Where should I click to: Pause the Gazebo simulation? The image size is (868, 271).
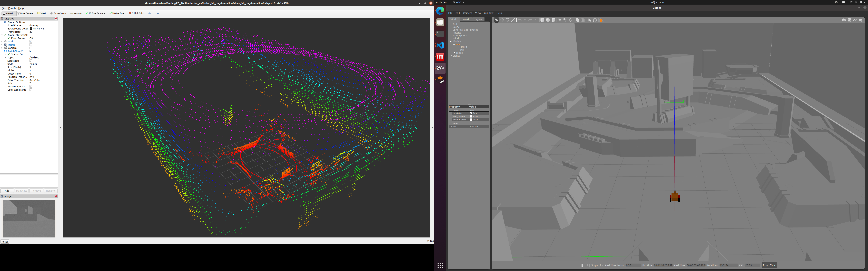[x=582, y=265]
